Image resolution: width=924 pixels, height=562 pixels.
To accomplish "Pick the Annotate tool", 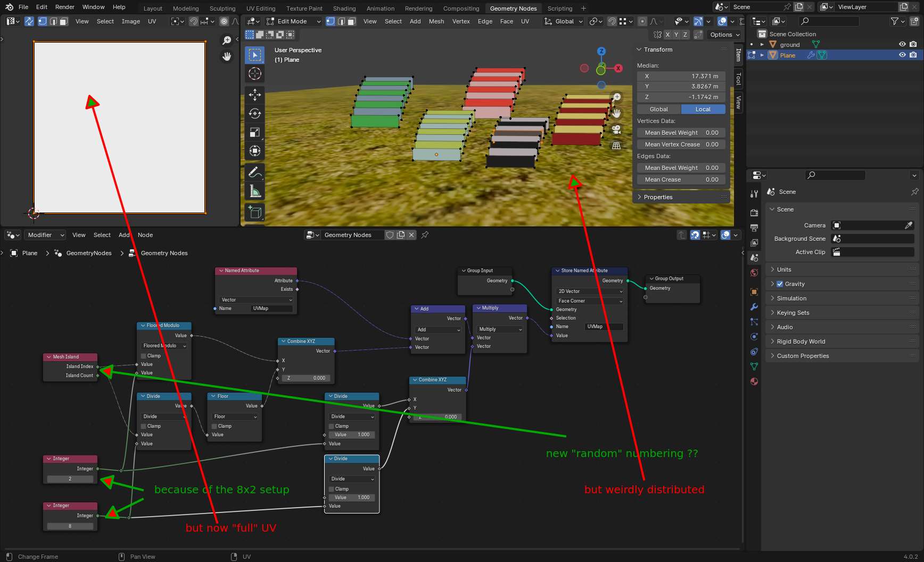I will [x=255, y=172].
